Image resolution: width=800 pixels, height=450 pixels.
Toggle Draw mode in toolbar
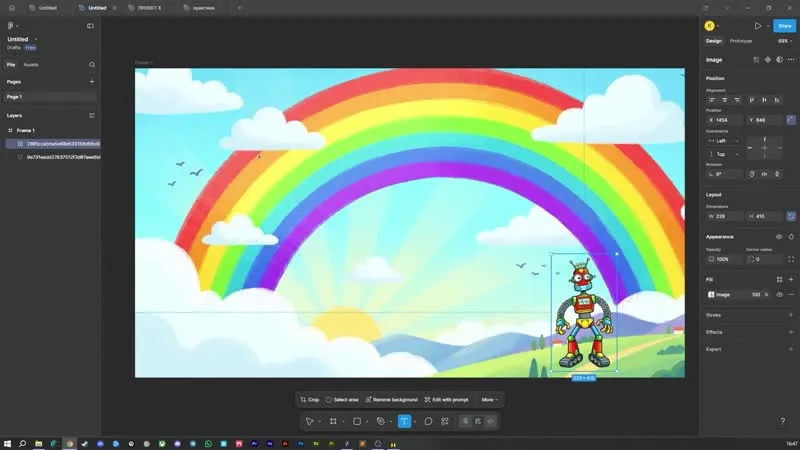pos(465,421)
